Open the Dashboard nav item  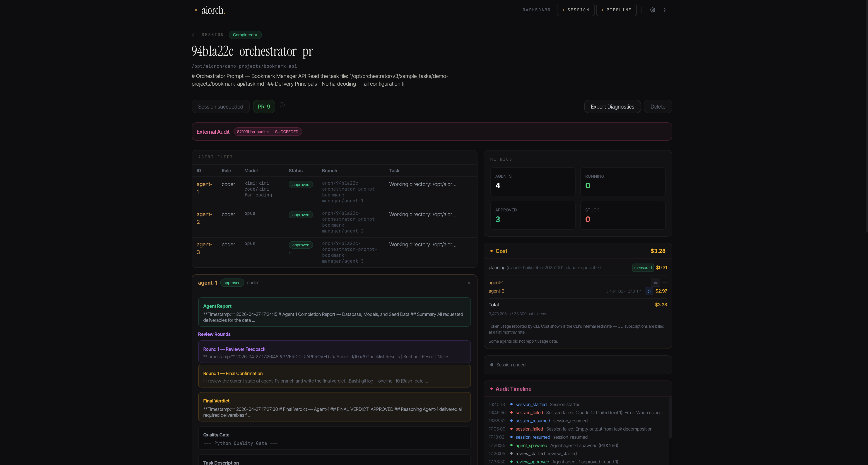click(536, 10)
